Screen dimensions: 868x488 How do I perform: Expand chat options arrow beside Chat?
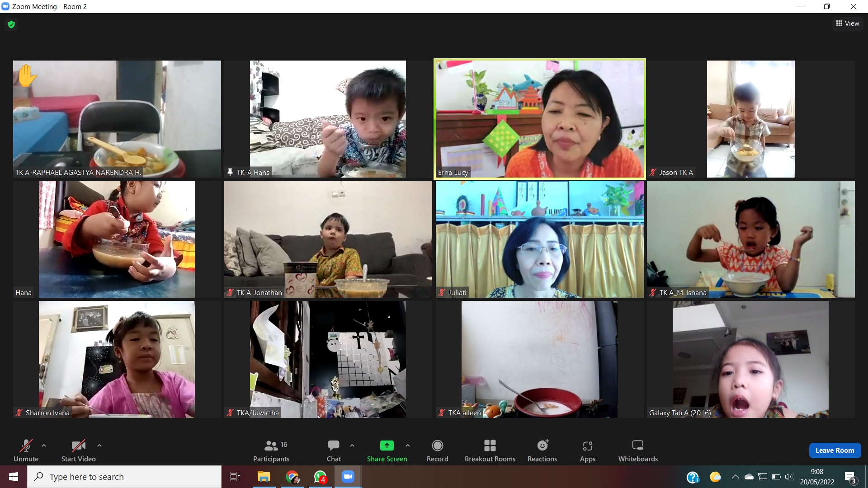pyautogui.click(x=352, y=446)
